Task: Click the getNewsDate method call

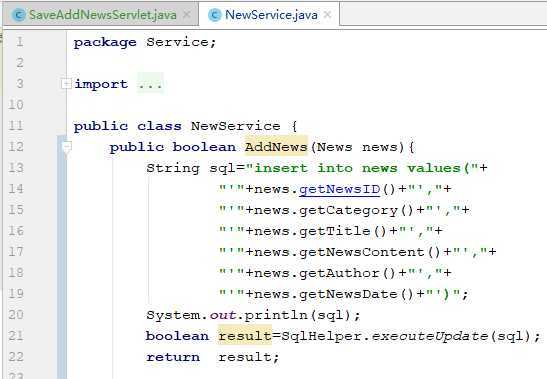Action: point(349,294)
